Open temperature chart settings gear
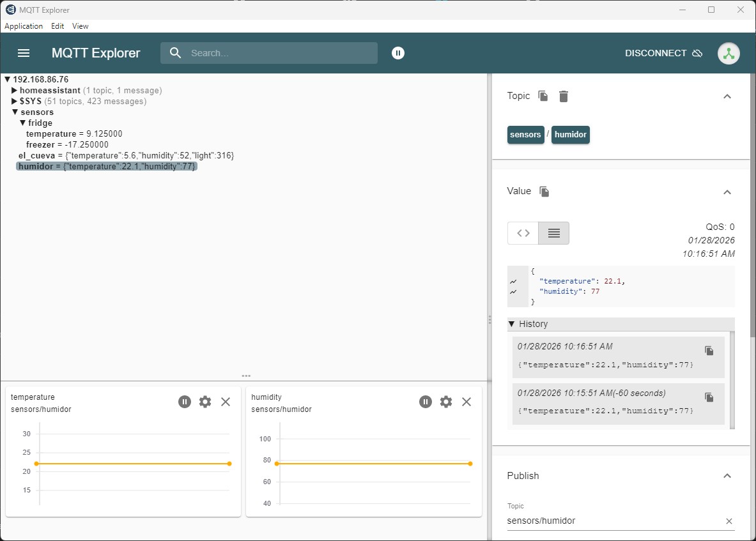Viewport: 756px width, 541px height. tap(205, 402)
